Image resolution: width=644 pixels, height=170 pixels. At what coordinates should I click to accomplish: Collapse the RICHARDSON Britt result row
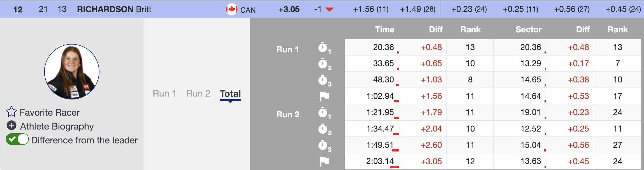[x=114, y=9]
